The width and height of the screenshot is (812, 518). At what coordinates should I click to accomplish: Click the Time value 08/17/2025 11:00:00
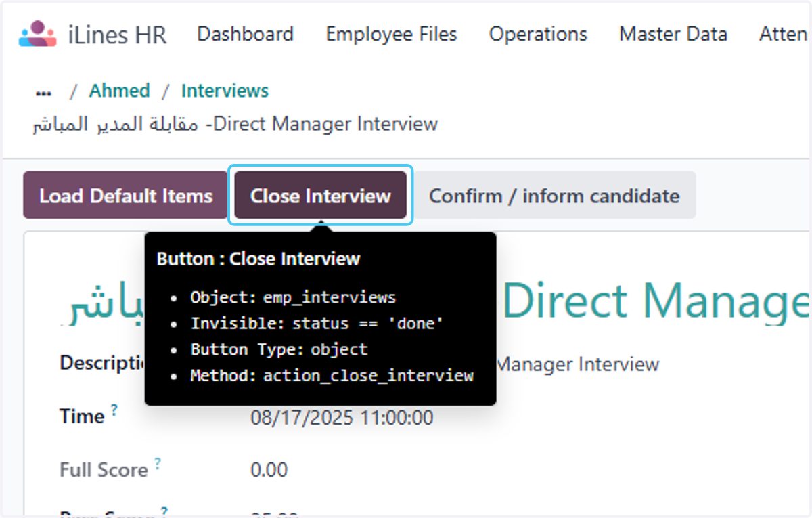click(x=342, y=417)
